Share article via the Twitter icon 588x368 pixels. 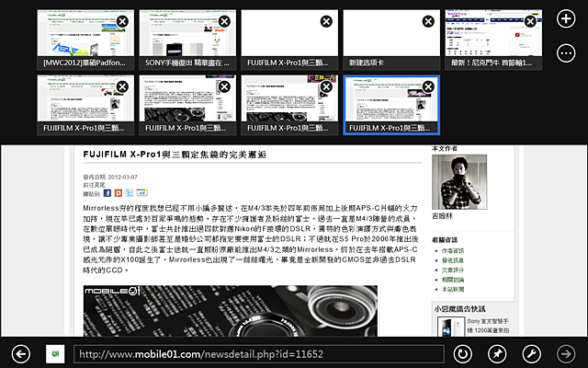pyautogui.click(x=129, y=193)
